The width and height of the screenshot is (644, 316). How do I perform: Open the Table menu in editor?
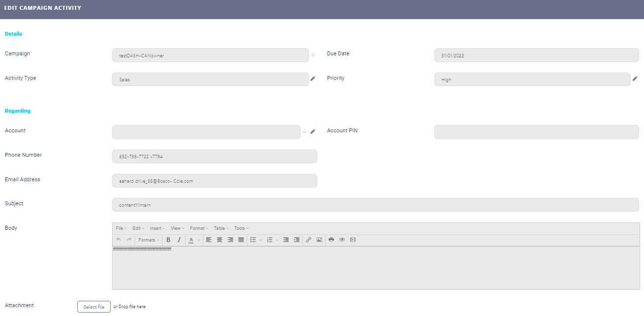(221, 228)
